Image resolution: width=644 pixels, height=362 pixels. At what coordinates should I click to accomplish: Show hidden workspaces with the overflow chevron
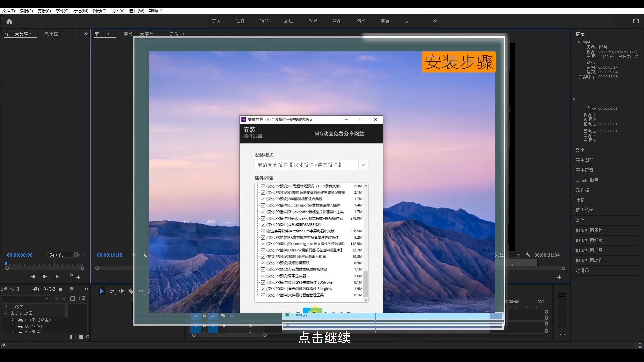click(435, 21)
